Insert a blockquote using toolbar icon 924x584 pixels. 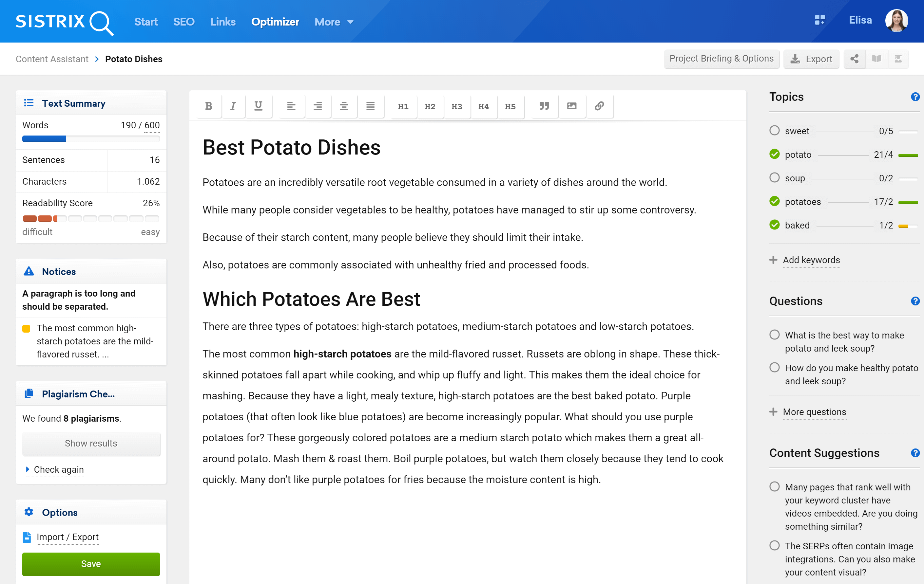coord(544,106)
